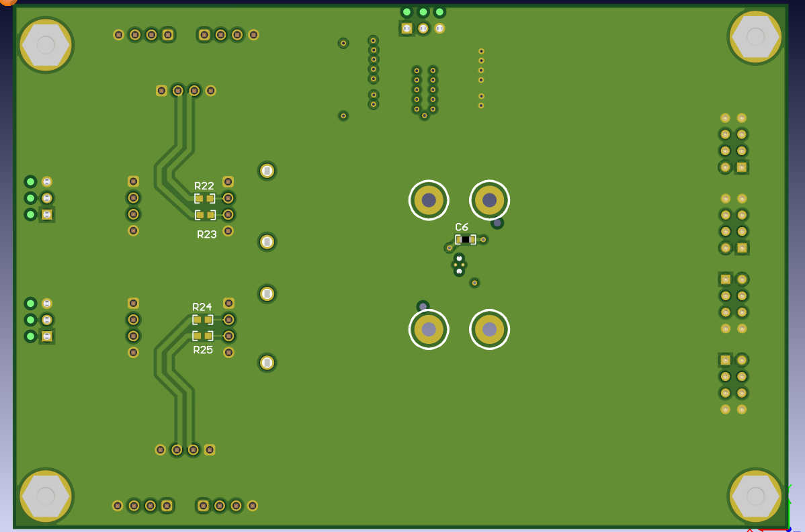Click the large plated hole above C6
The image size is (805, 532).
pyautogui.click(x=489, y=200)
